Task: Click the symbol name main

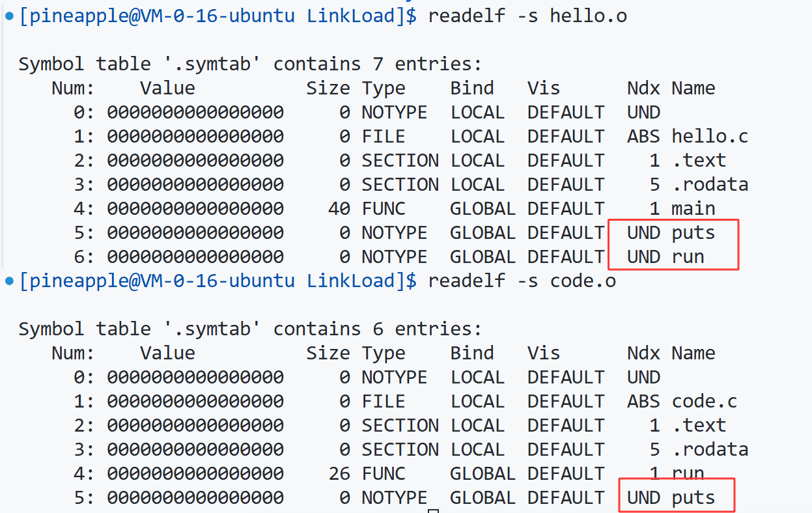Action: point(693,209)
